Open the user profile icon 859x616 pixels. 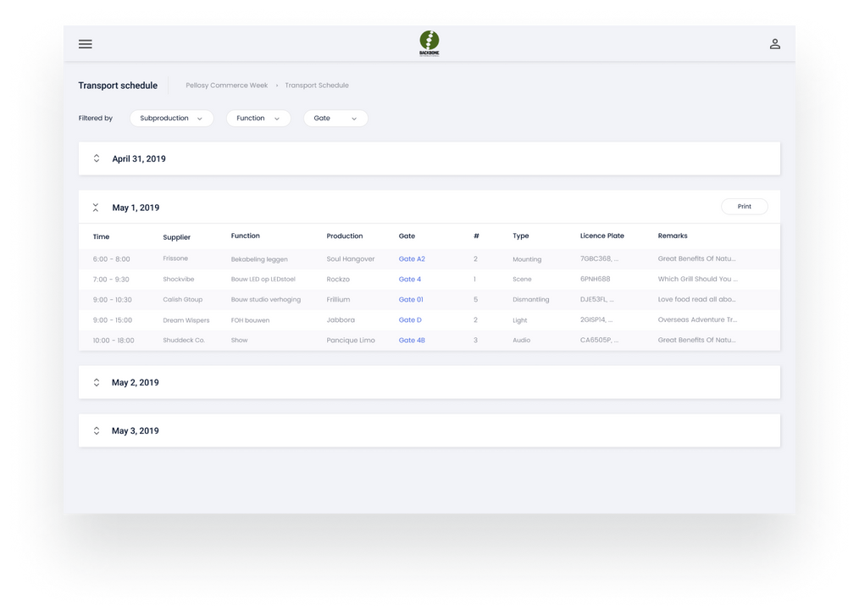pos(774,44)
